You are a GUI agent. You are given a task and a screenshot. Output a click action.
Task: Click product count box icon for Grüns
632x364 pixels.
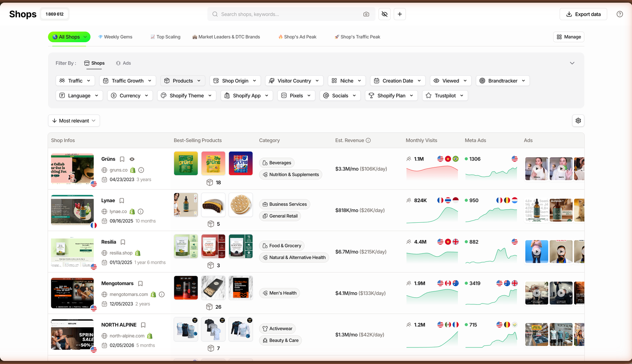click(x=210, y=182)
